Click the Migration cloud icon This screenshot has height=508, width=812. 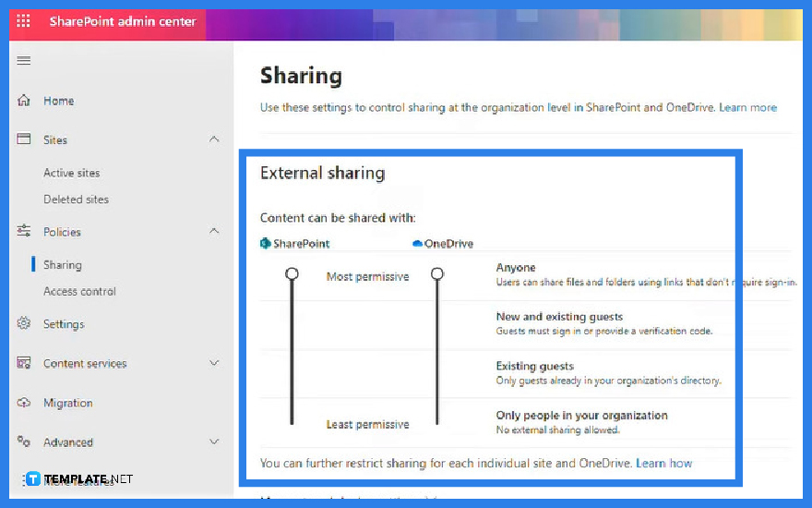click(x=24, y=403)
